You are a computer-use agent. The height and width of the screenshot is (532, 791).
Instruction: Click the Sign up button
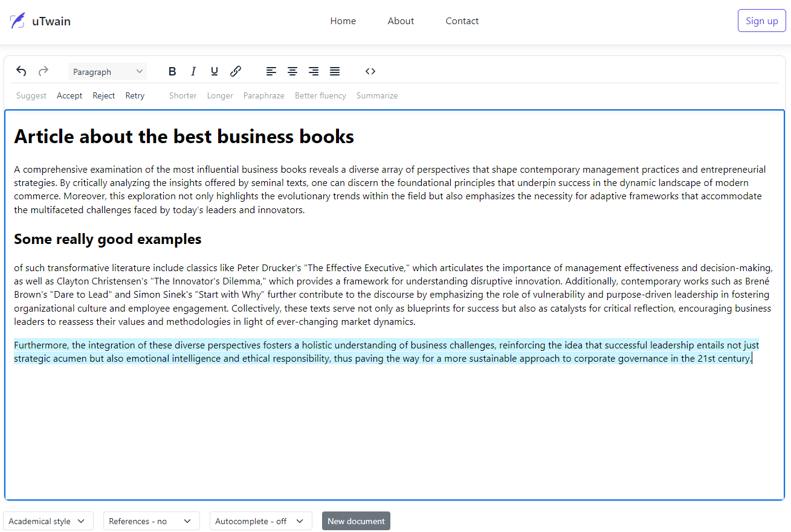762,21
